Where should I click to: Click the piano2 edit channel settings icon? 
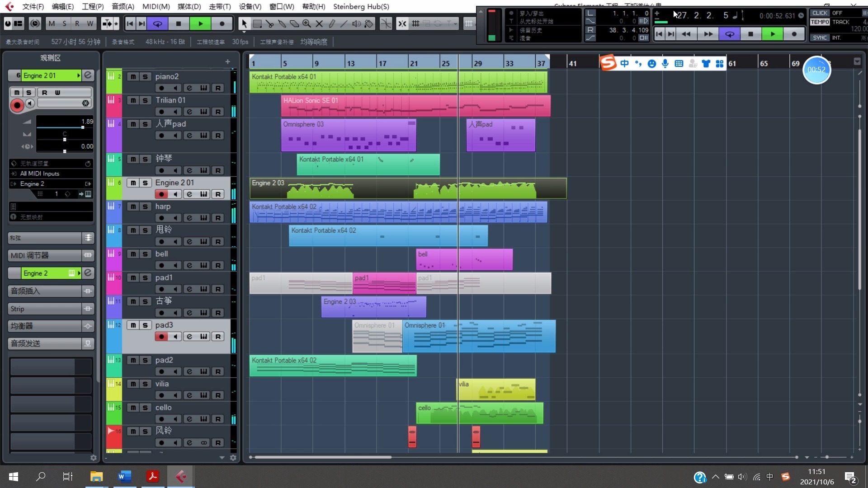(x=189, y=88)
